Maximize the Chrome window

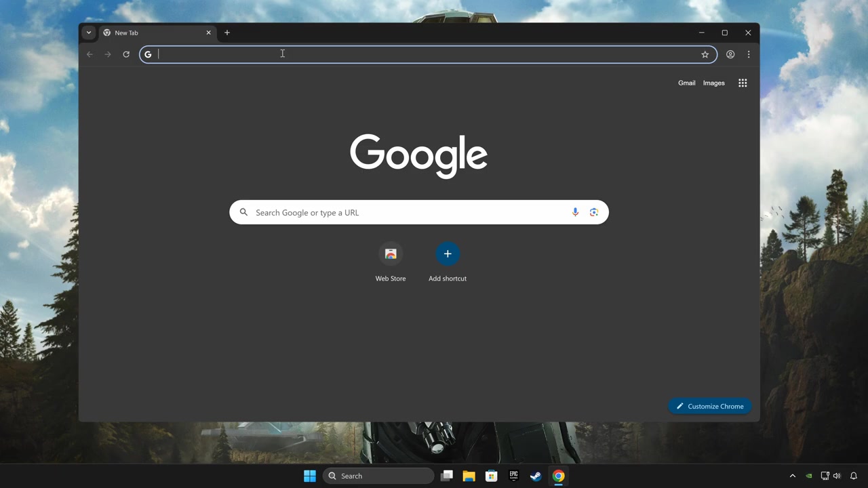click(725, 33)
